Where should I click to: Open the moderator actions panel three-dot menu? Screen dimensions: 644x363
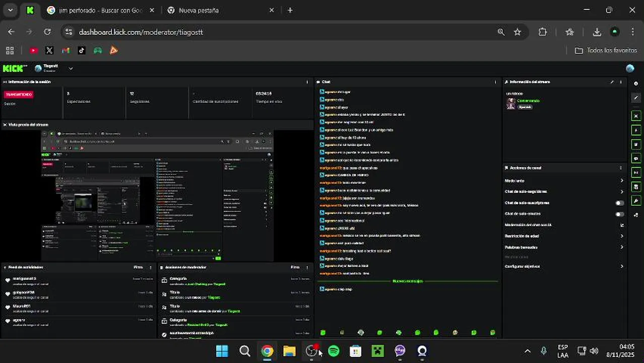tap(307, 267)
